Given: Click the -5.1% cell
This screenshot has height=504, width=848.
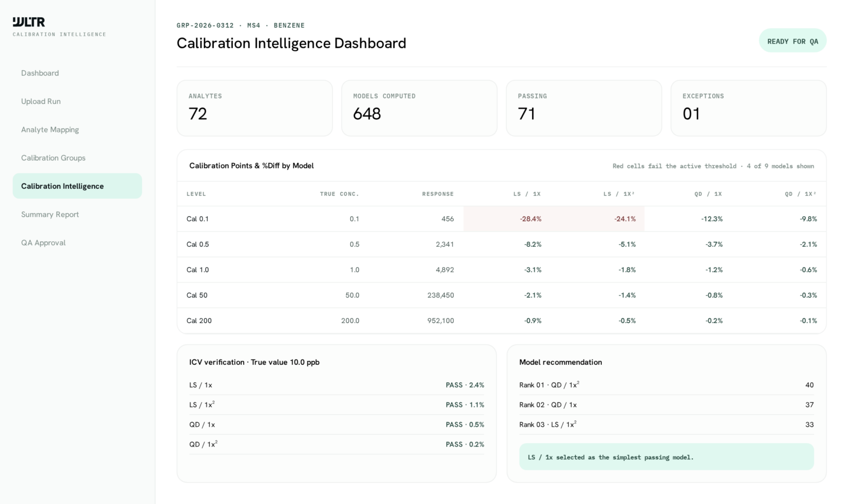Looking at the screenshot, I should point(627,244).
